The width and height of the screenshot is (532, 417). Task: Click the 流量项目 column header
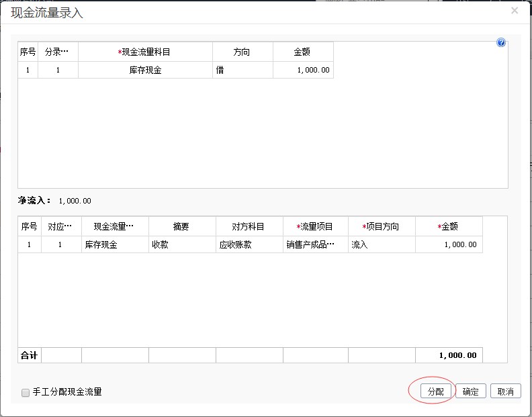[315, 226]
